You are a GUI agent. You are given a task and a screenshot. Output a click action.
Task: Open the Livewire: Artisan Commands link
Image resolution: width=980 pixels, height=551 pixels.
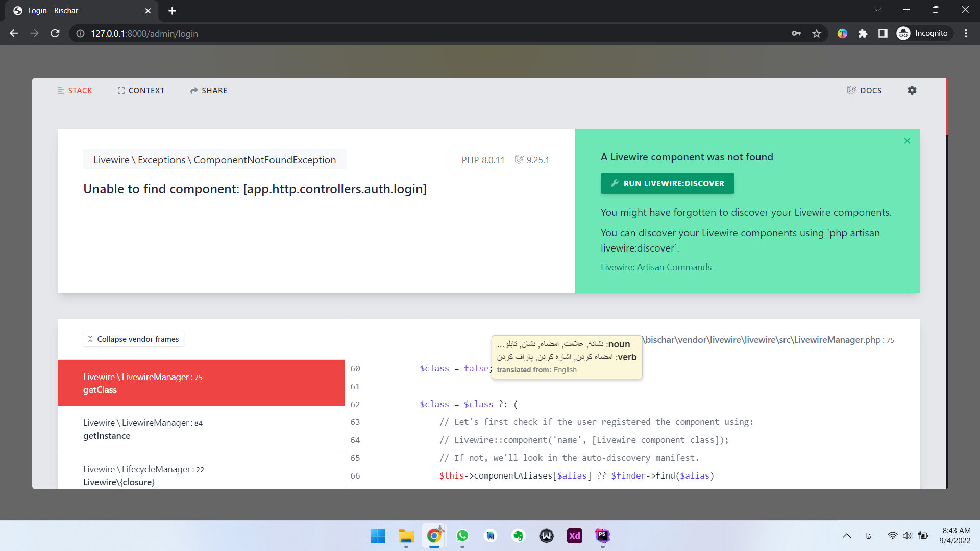point(656,267)
